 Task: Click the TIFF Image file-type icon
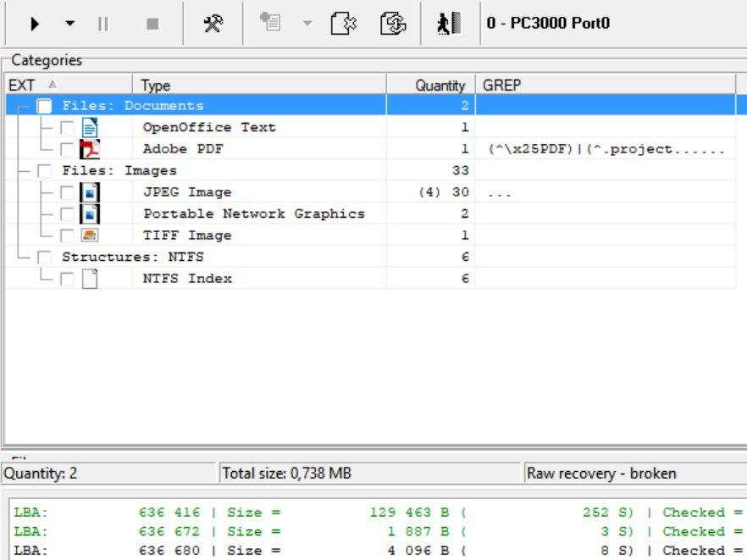[90, 236]
